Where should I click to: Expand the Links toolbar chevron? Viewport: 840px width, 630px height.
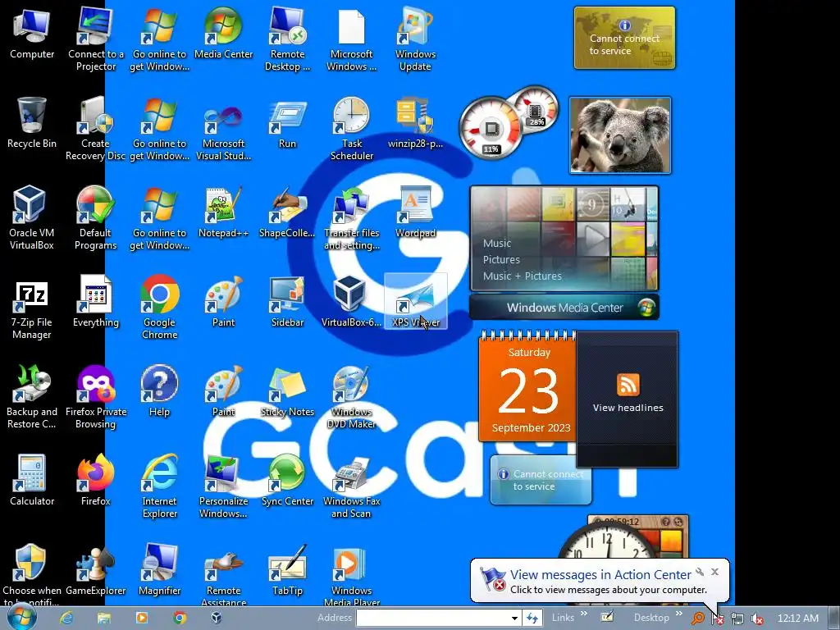coord(584,614)
